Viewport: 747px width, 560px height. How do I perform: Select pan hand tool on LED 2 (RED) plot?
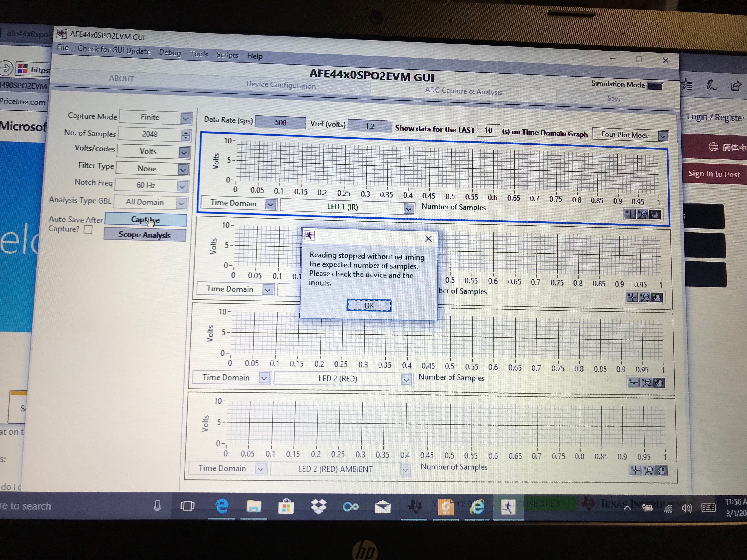tap(659, 383)
